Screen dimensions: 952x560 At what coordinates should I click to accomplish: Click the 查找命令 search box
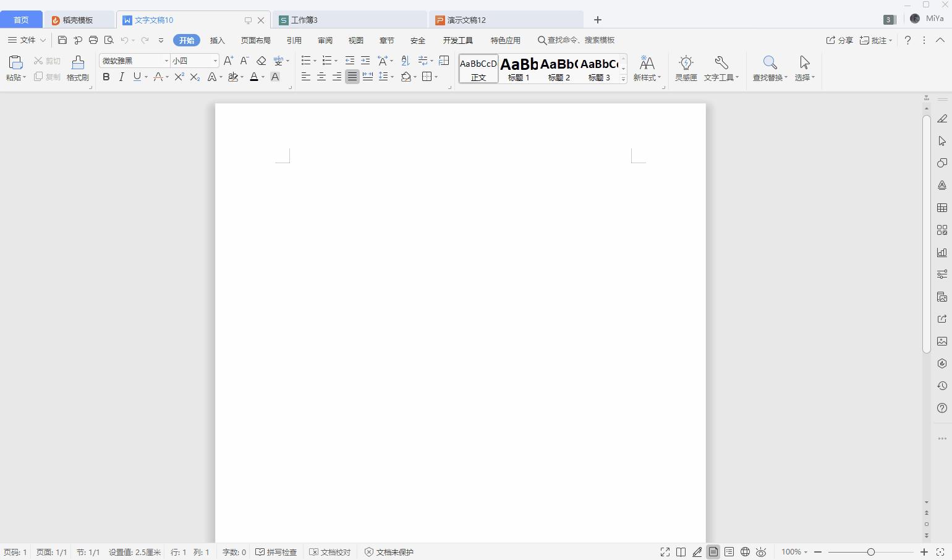point(580,40)
